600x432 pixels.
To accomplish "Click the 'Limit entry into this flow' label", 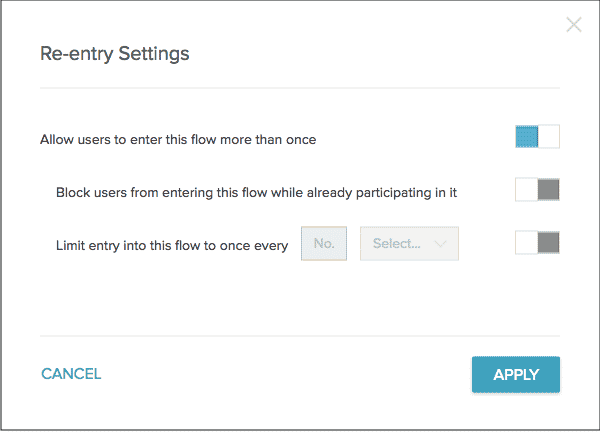I will 172,244.
